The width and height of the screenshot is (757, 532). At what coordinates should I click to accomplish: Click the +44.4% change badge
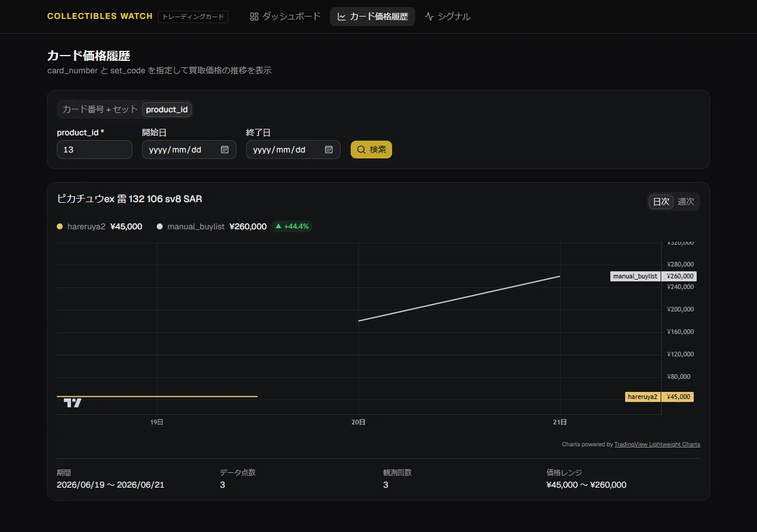tap(292, 226)
